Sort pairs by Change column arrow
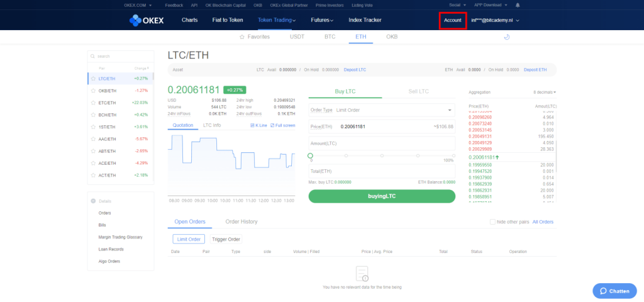Screen dimensions: 644x302 click(x=148, y=68)
